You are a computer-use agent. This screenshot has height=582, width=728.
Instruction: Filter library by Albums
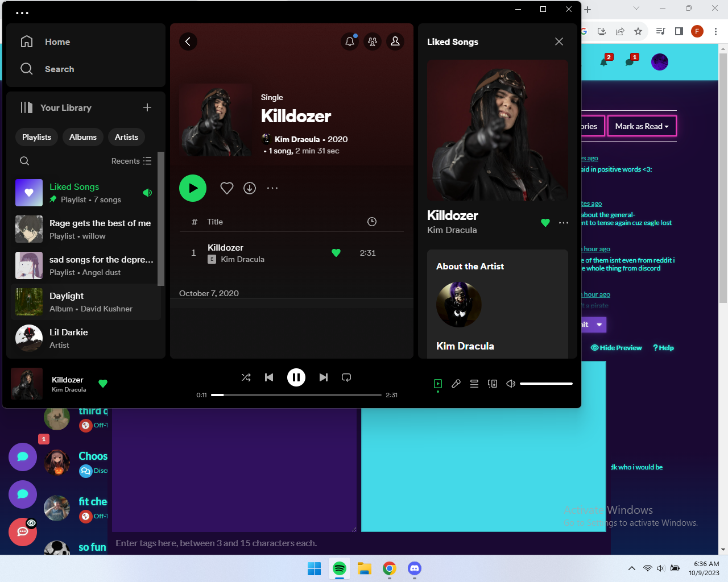(x=83, y=137)
